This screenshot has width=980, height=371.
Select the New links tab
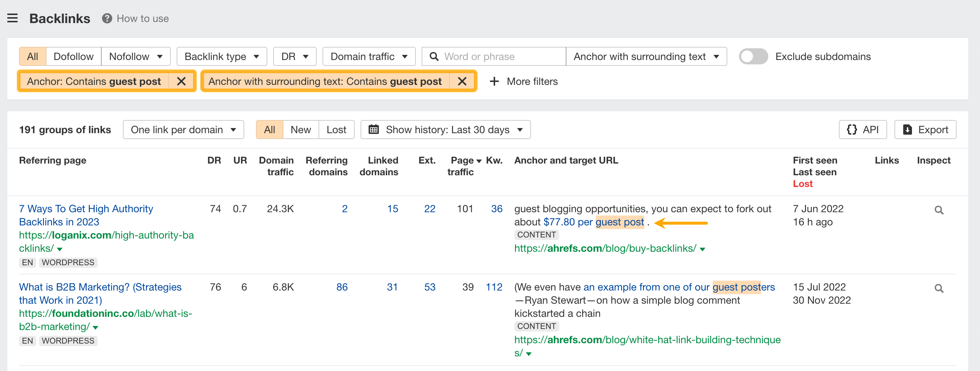[301, 130]
